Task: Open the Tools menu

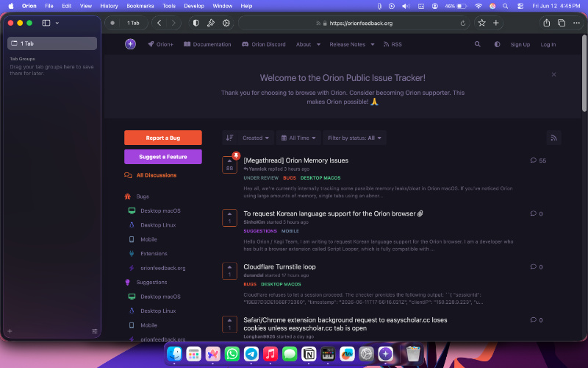Action: point(169,6)
